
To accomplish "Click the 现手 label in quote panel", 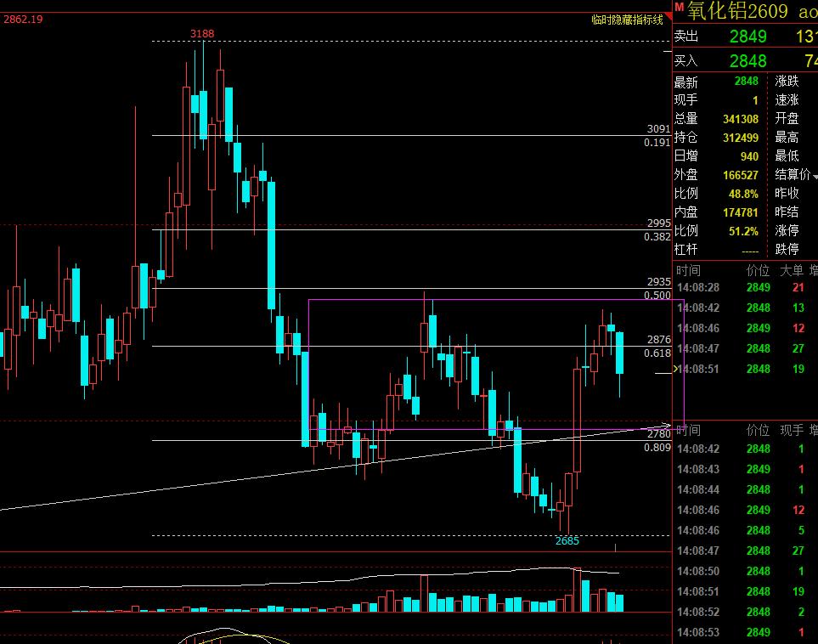I will tap(686, 99).
